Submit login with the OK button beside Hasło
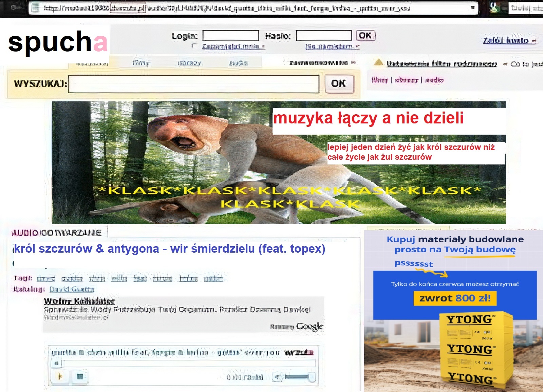 click(365, 36)
